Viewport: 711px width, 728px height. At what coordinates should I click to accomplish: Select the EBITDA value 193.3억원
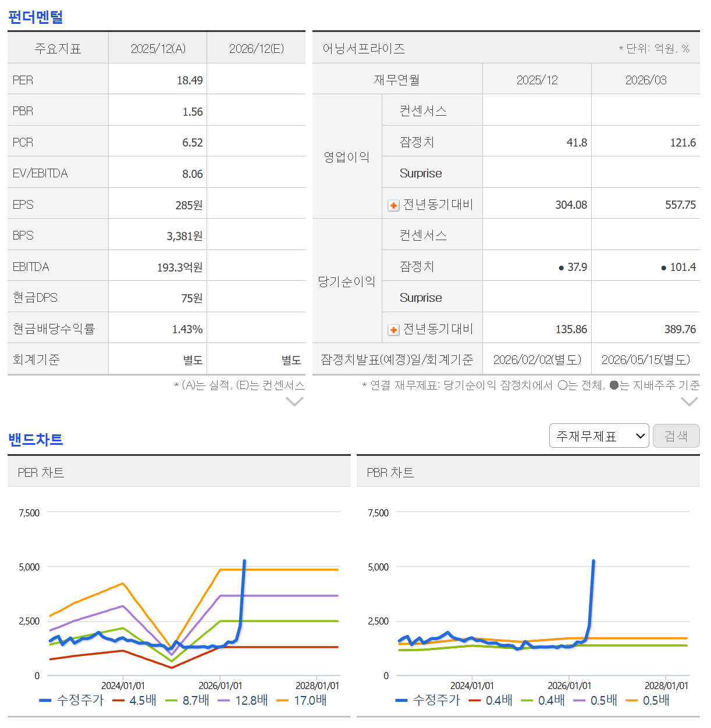[180, 267]
